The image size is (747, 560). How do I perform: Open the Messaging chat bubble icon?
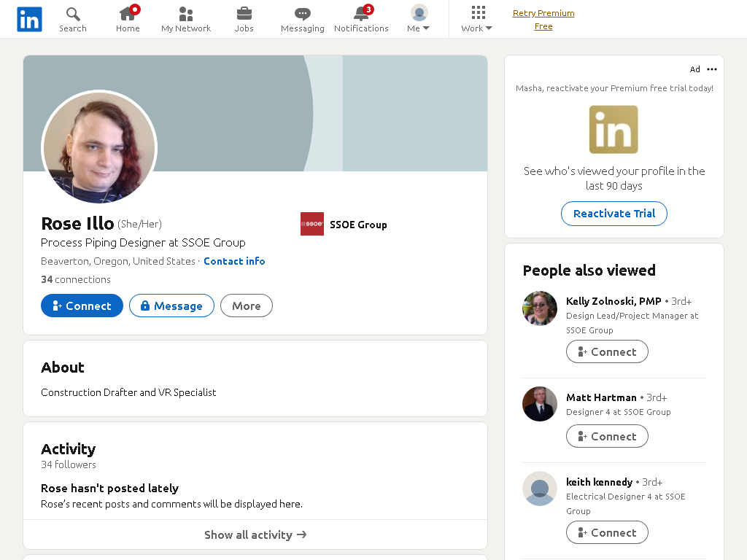[303, 14]
